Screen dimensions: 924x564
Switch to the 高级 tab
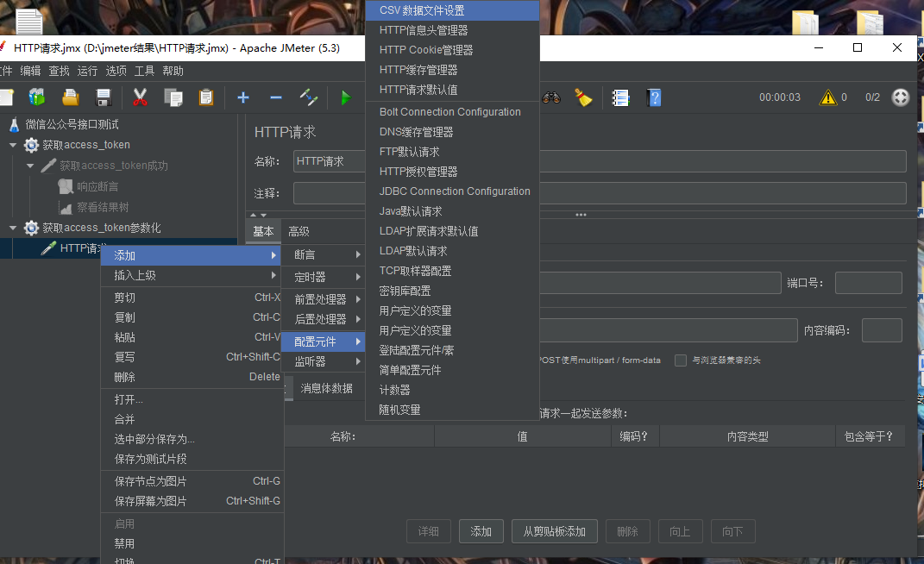[299, 232]
